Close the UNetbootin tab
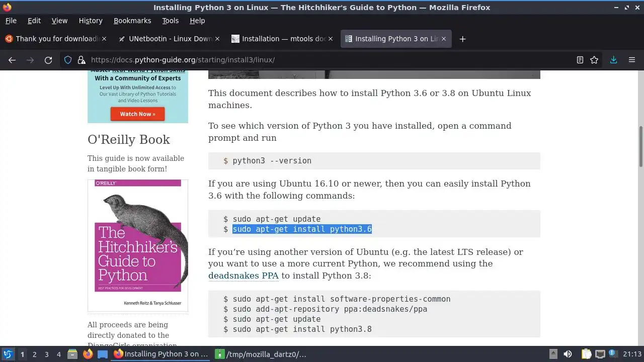Screen dimensions: 644x362 click(x=217, y=39)
